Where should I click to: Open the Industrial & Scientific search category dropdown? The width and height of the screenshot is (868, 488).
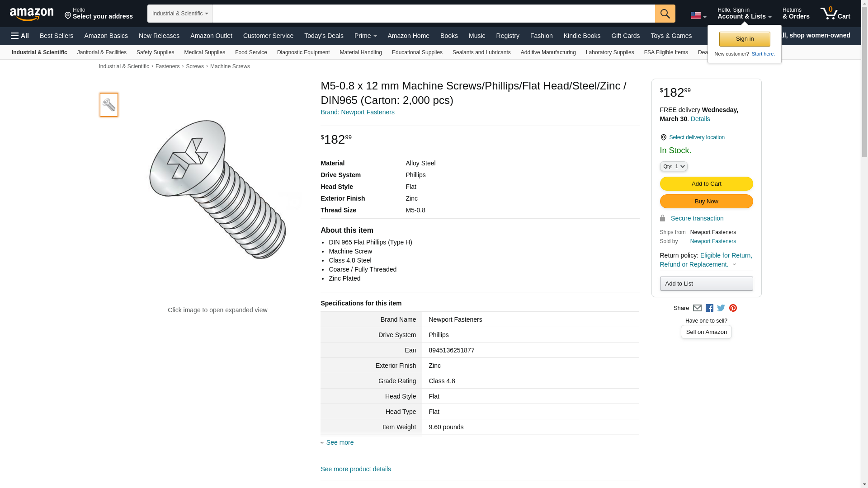pos(180,14)
